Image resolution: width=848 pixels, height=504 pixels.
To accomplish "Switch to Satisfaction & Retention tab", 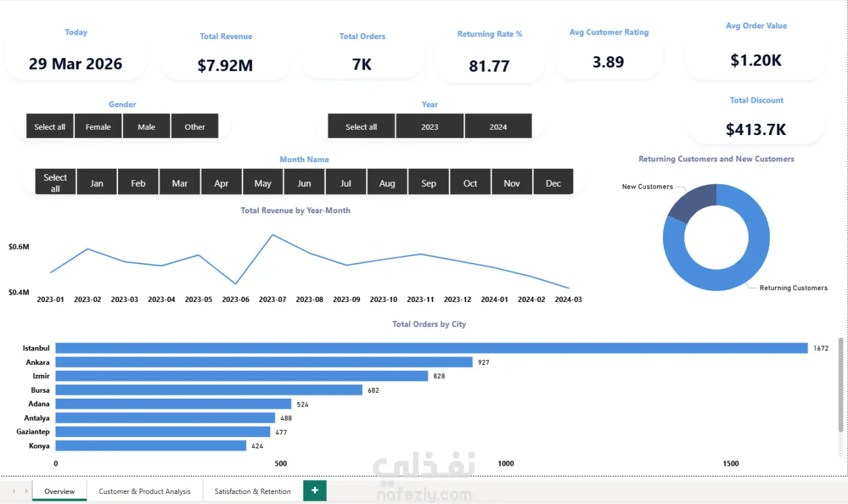I will tap(252, 491).
